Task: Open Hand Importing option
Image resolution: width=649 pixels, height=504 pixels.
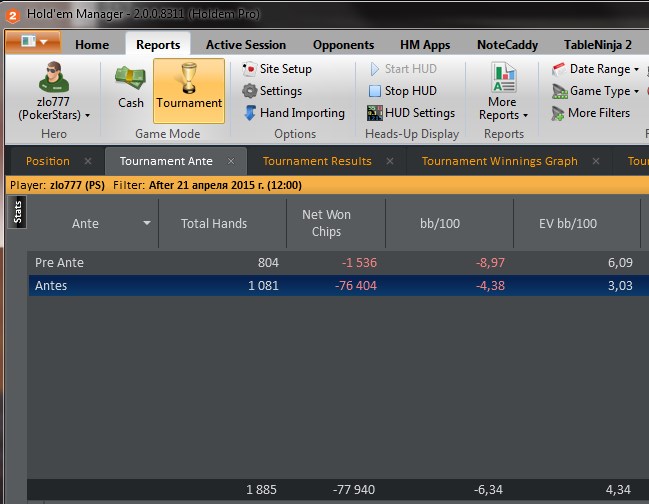Action: pyautogui.click(x=294, y=113)
